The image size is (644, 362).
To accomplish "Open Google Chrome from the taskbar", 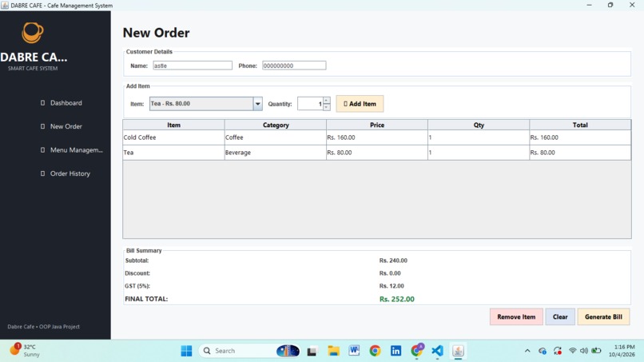I will [x=375, y=351].
